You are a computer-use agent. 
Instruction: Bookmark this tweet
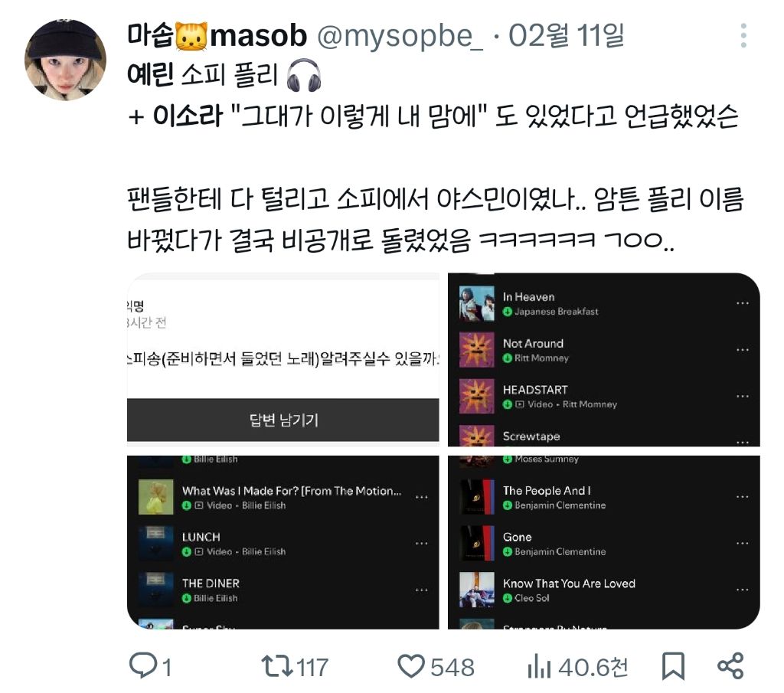673,666
